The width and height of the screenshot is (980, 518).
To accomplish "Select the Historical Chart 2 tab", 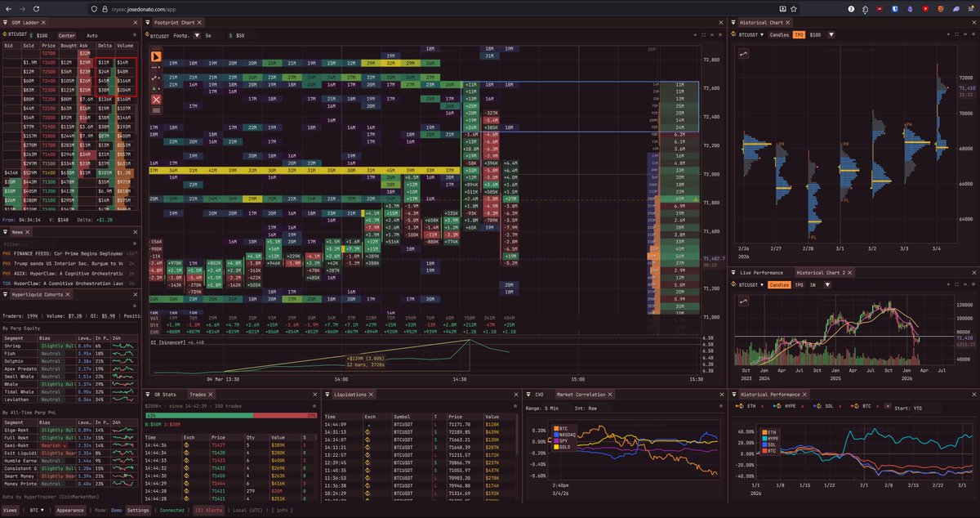I will tap(824, 272).
